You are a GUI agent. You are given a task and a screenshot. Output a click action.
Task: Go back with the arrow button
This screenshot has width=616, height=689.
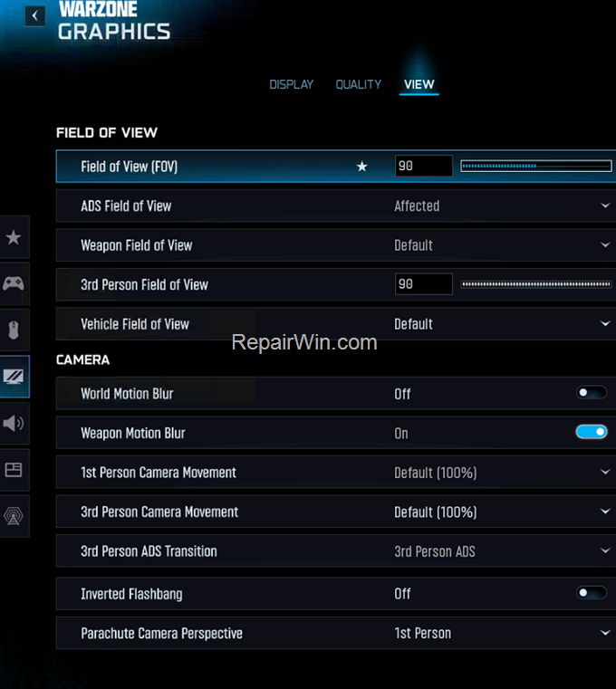(x=34, y=16)
